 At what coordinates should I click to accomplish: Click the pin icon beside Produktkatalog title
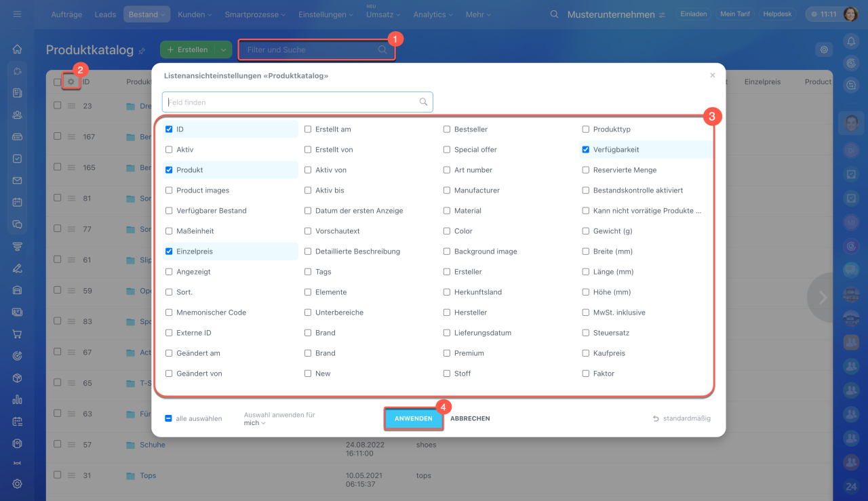(x=142, y=50)
